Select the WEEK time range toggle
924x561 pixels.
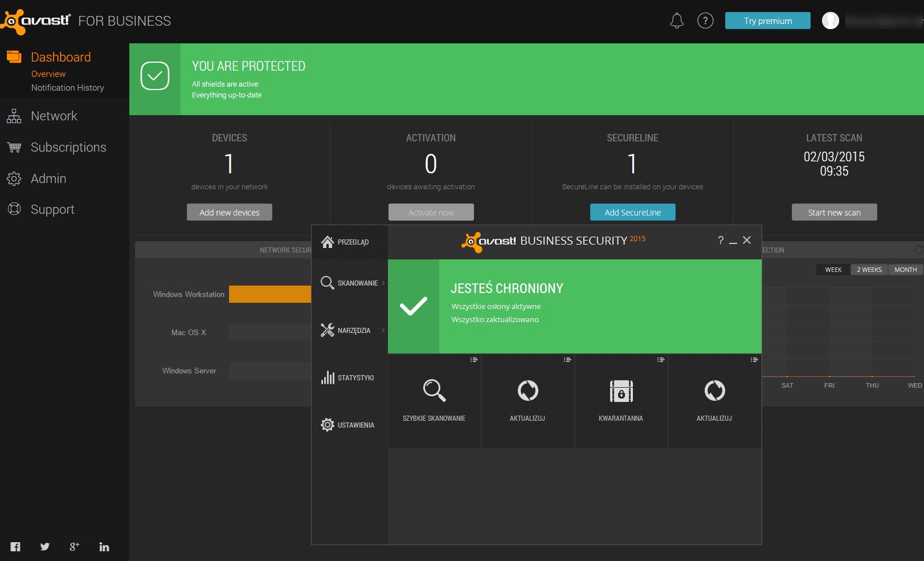[833, 270]
